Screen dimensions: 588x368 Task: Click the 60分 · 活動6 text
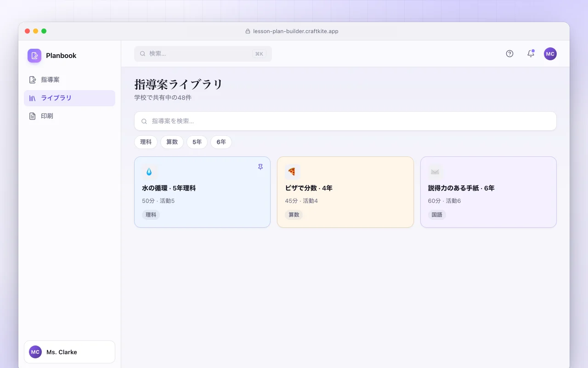(445, 201)
